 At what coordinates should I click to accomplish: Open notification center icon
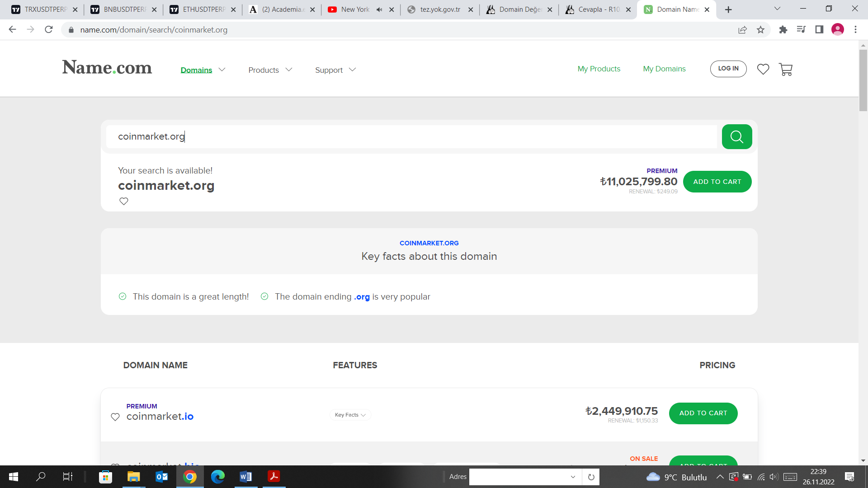849,477
